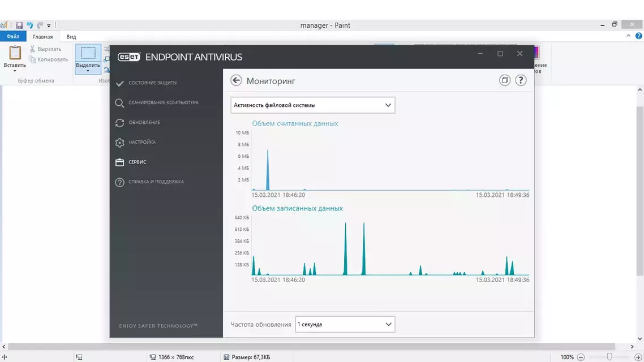Select Paint's Выделить selection rectangle tool
Image resolution: width=644 pixels, height=362 pixels.
88,53
